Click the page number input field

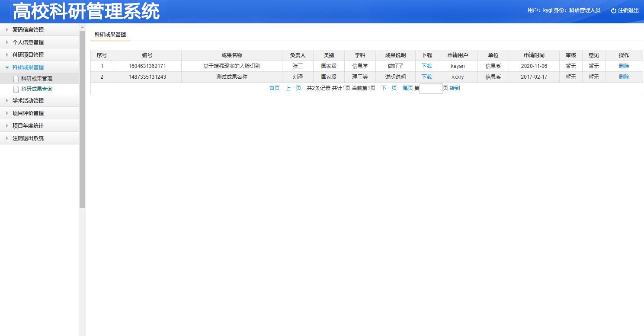(x=431, y=89)
